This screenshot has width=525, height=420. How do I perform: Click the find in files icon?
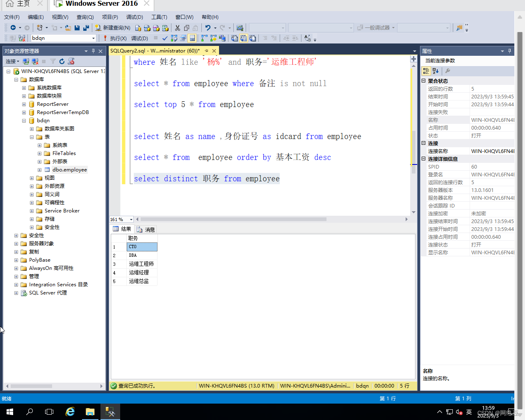pyautogui.click(x=459, y=27)
